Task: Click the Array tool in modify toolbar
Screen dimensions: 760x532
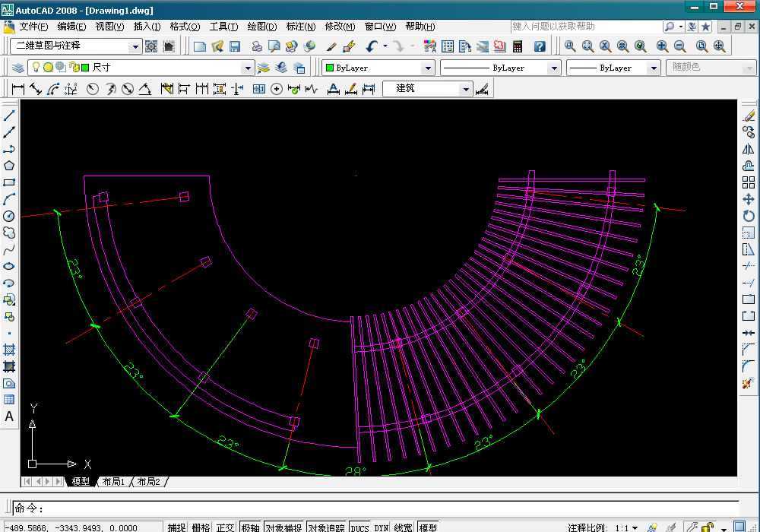Action: [x=749, y=182]
